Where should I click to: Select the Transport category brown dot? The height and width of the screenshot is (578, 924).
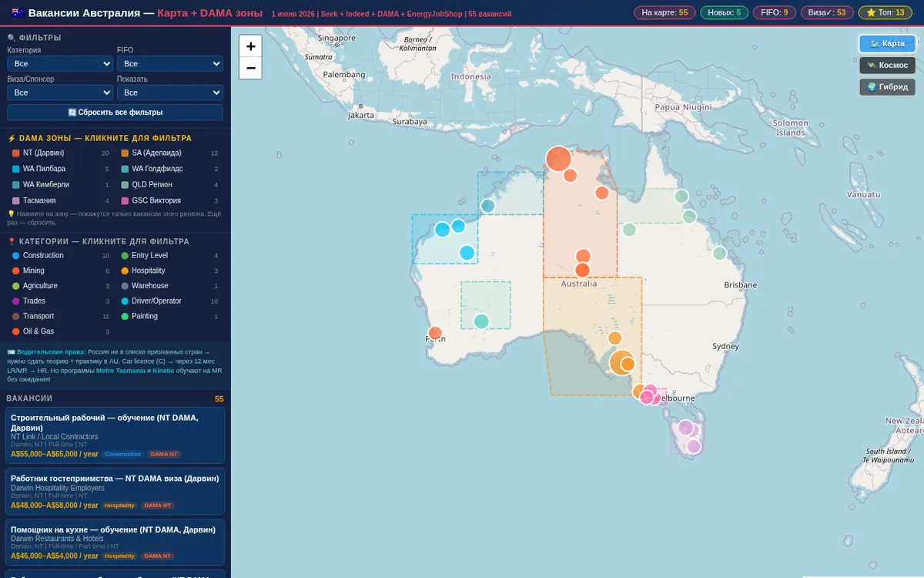point(16,317)
